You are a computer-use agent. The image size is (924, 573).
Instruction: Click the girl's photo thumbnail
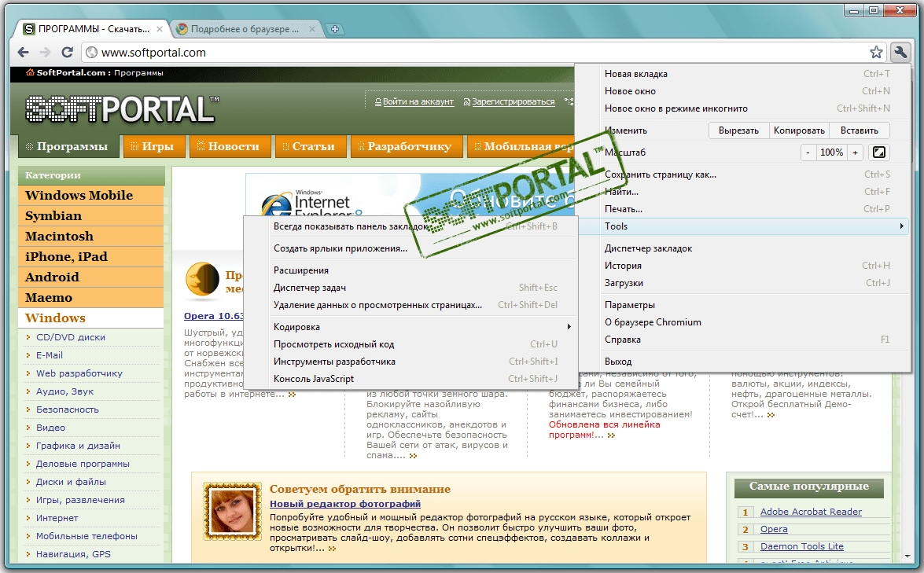(232, 511)
